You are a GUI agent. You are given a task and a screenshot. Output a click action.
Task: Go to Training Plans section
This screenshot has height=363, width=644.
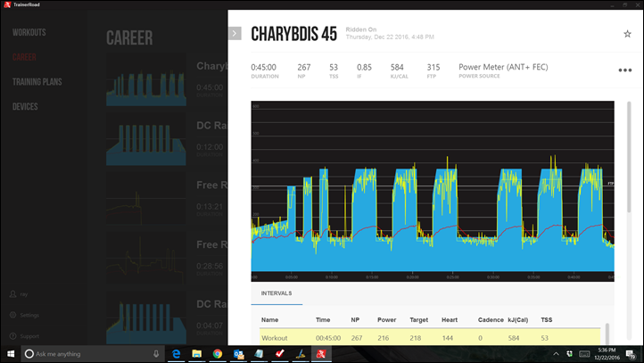tap(37, 82)
